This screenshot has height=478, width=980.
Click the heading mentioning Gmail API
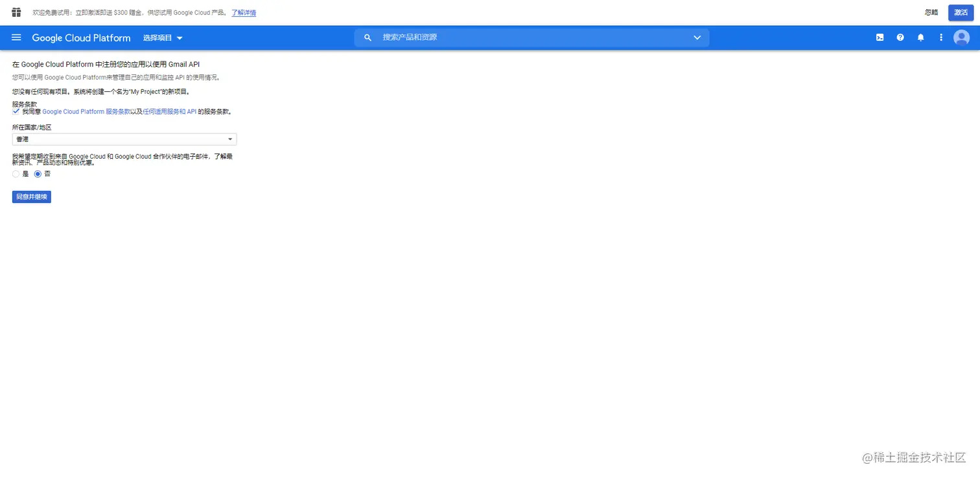(106, 64)
